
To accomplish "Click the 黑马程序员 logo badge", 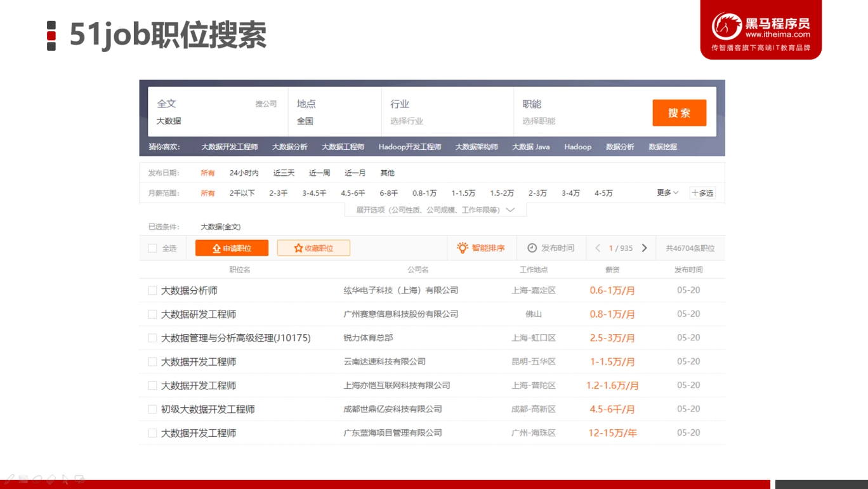I will click(761, 29).
